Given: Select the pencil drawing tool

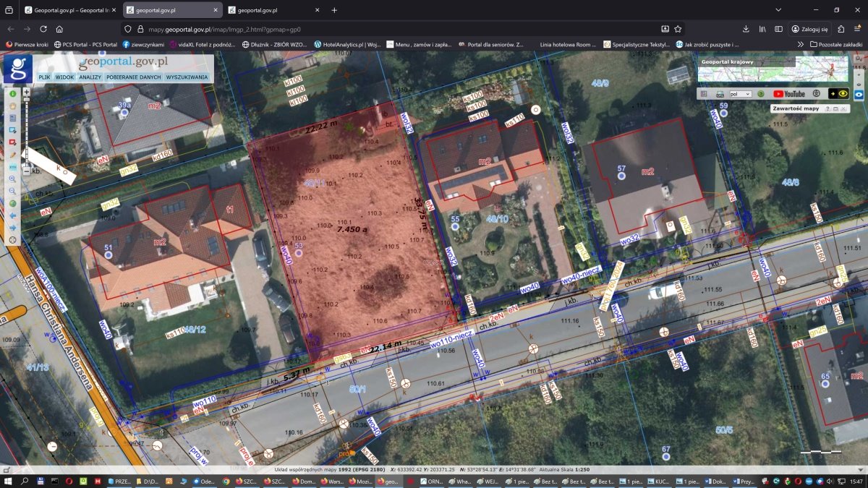Looking at the screenshot, I should pos(12,153).
